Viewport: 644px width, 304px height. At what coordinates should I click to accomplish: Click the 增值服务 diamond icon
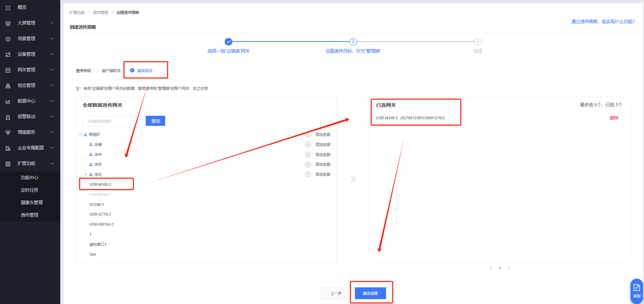(8, 132)
